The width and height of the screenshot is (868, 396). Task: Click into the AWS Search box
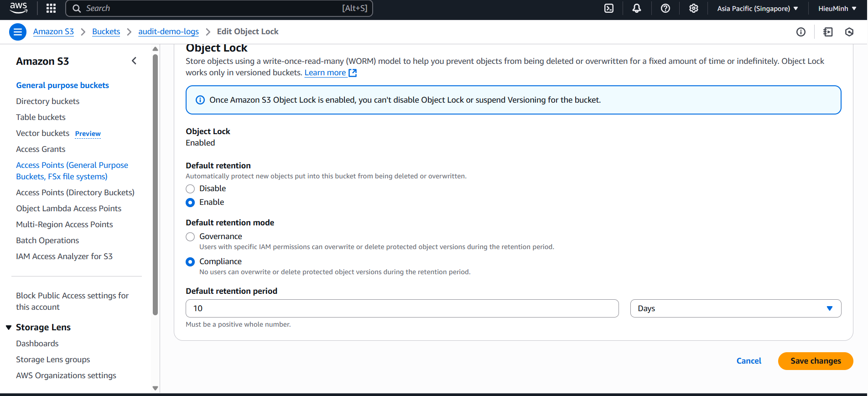(x=219, y=8)
